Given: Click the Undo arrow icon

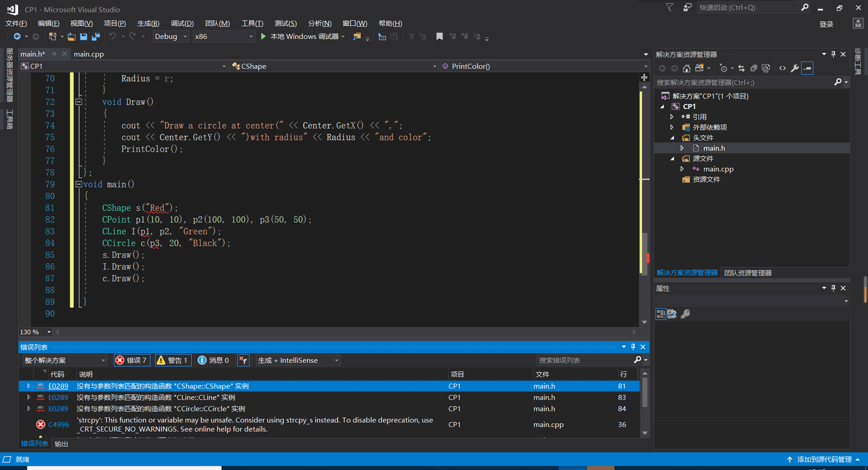Looking at the screenshot, I should [x=113, y=36].
